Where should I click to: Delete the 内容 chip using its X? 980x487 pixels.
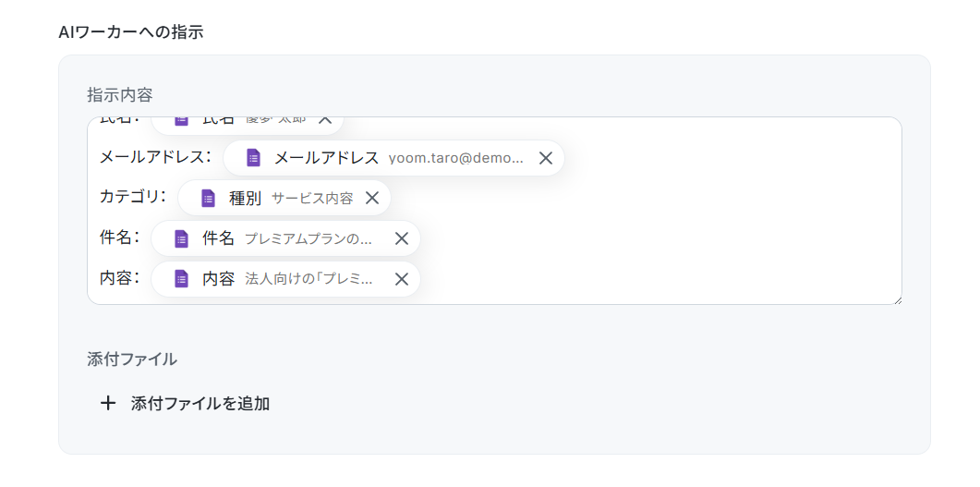point(401,278)
